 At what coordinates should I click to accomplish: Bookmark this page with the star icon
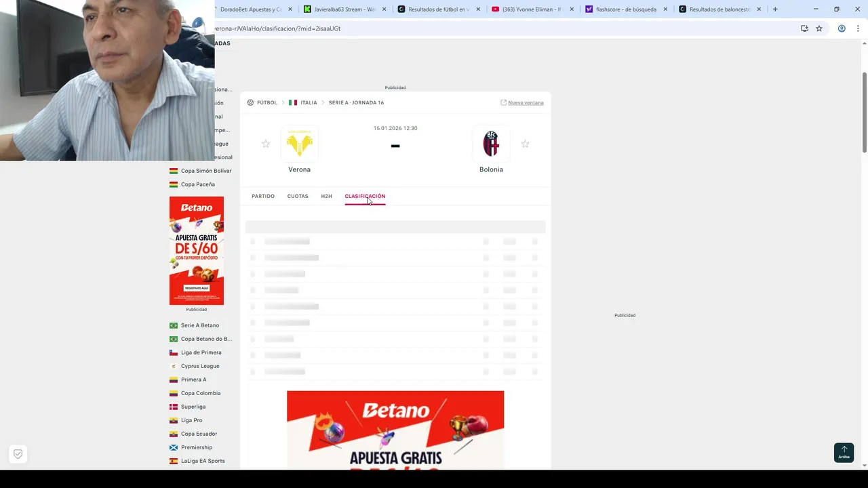819,28
